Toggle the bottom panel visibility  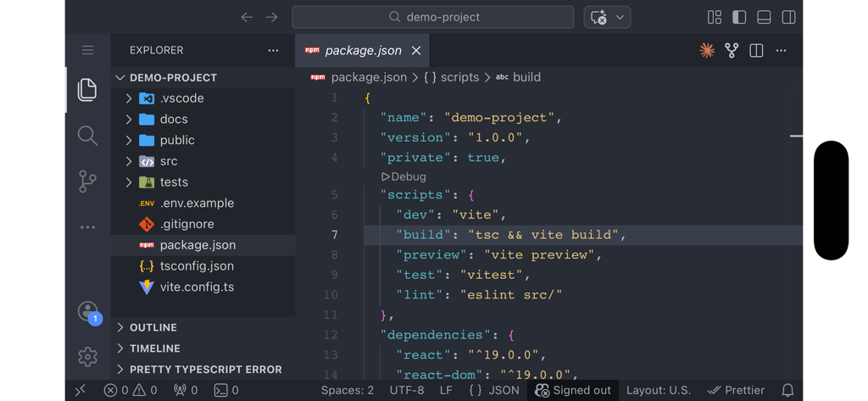pyautogui.click(x=764, y=17)
